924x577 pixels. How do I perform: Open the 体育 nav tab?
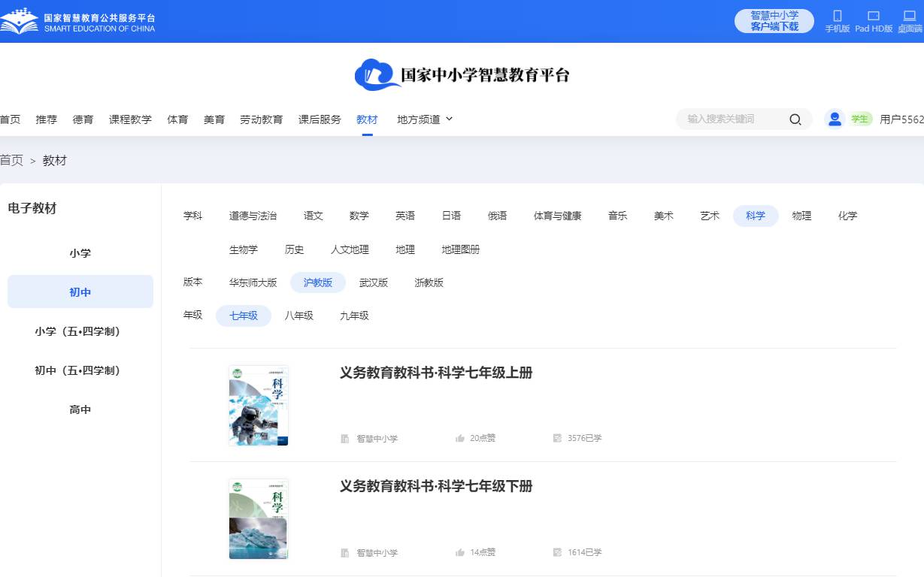(x=177, y=119)
